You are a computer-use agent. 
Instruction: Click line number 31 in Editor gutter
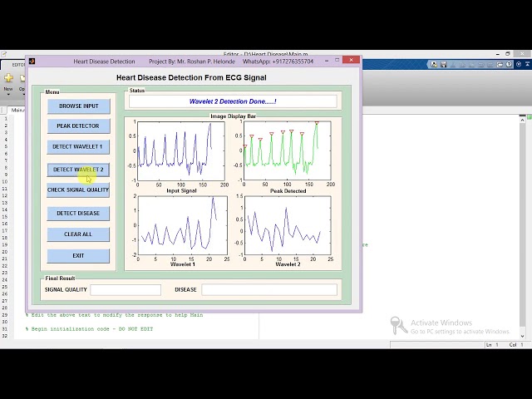click(x=4, y=329)
